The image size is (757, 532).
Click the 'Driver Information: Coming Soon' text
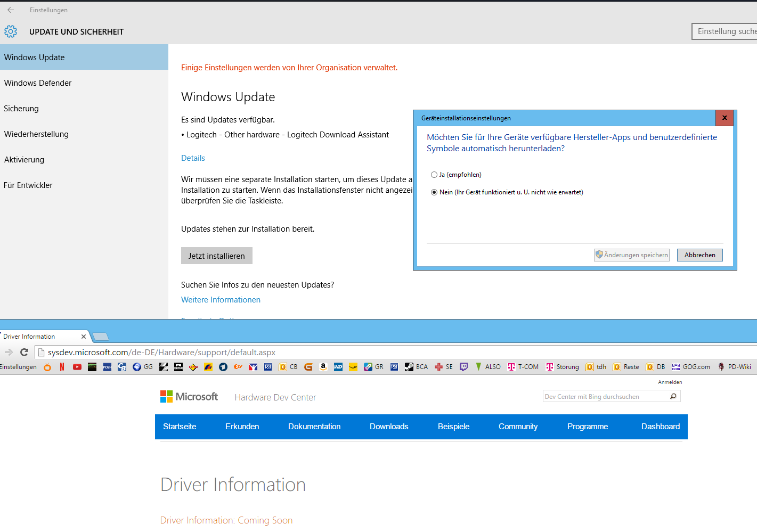(x=226, y=520)
